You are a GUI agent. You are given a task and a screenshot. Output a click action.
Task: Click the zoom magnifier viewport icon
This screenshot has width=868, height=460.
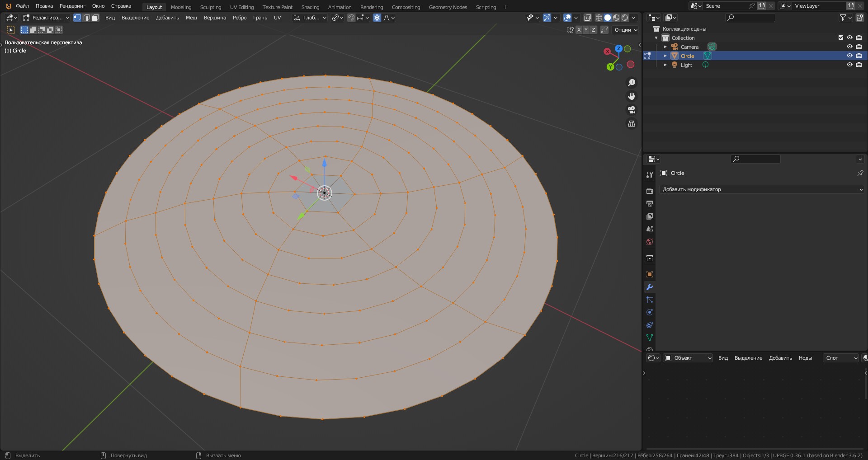632,83
